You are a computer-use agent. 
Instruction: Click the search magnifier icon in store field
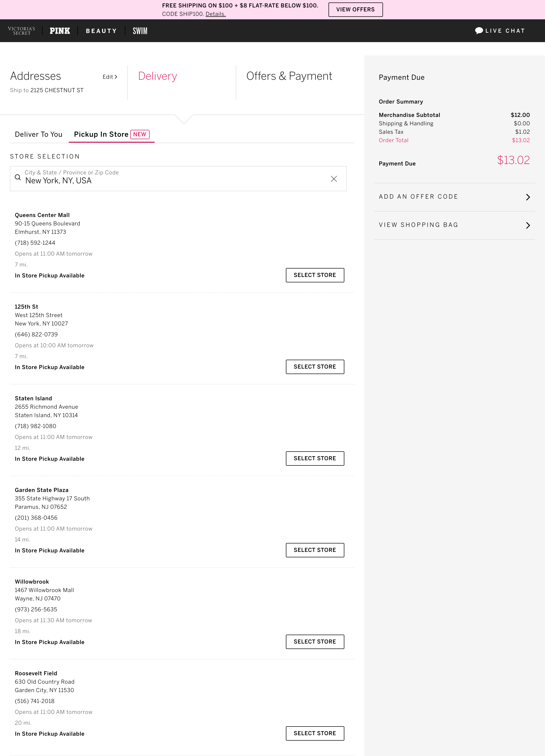click(18, 178)
